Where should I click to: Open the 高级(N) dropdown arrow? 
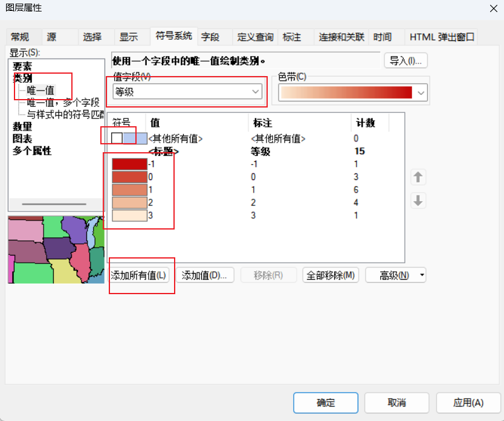[422, 275]
